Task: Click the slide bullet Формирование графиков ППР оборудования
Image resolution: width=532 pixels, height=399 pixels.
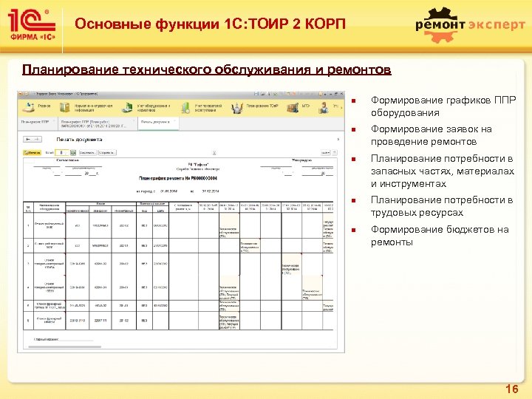Action: click(443, 106)
